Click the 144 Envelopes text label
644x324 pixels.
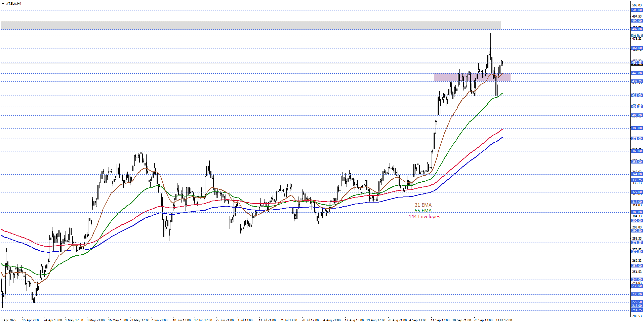point(424,216)
